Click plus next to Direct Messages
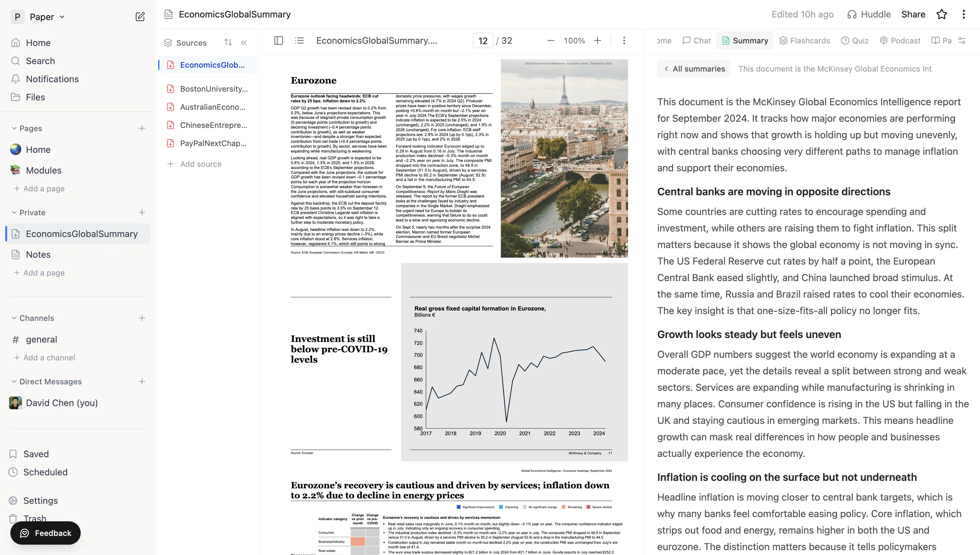Image resolution: width=980 pixels, height=555 pixels. click(142, 381)
